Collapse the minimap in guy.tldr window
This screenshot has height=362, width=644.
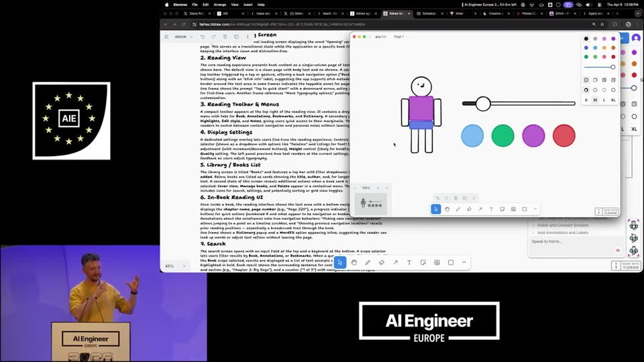(387, 188)
